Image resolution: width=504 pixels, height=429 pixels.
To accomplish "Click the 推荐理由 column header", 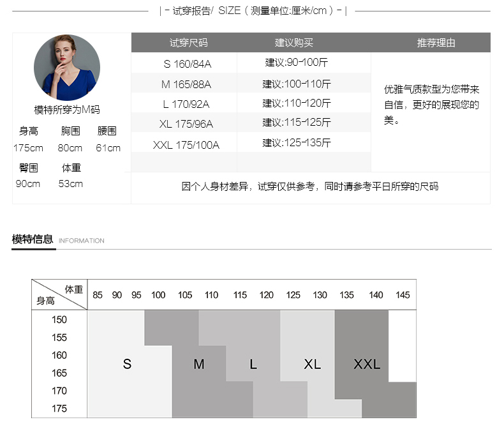I will 436,43.
